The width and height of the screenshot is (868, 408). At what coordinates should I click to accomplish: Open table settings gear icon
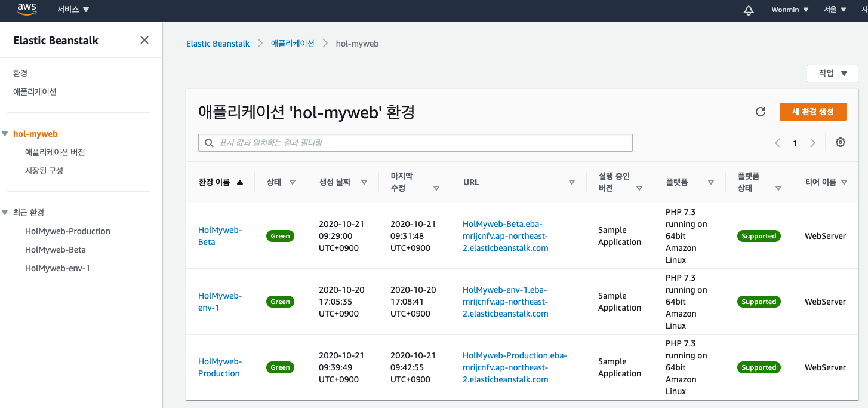[841, 142]
